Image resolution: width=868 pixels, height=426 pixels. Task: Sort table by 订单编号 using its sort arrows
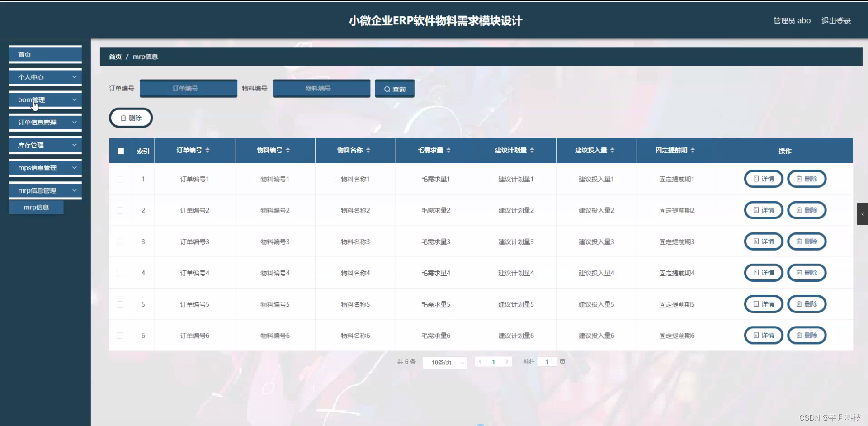pos(208,150)
